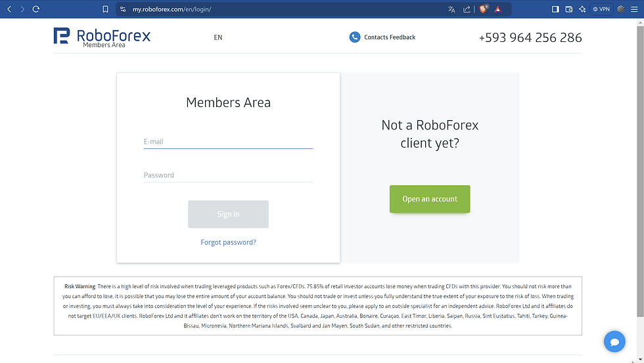This screenshot has width=644, height=363.
Task: Click the Risk Warning label
Action: (80, 286)
